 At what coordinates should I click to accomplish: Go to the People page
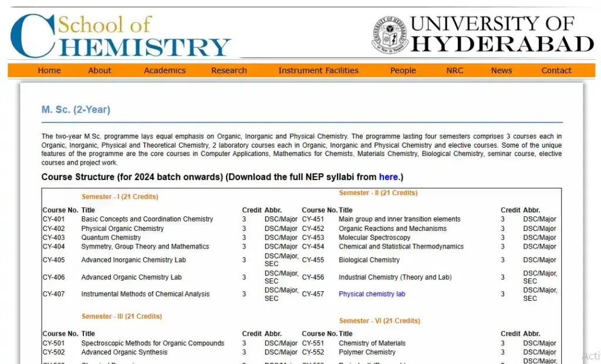(403, 70)
